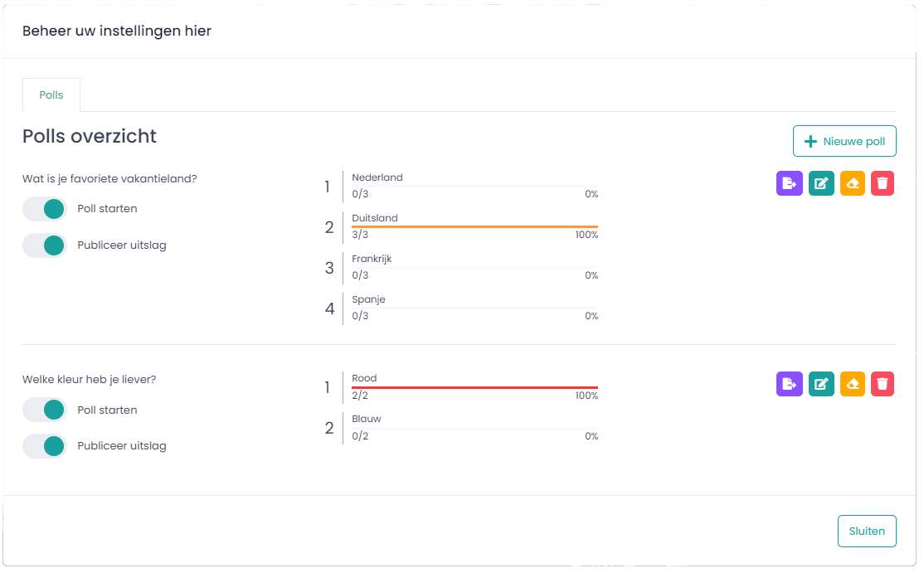Image resolution: width=924 pixels, height=573 pixels.
Task: Close the dialog with Sluiten
Action: point(867,532)
